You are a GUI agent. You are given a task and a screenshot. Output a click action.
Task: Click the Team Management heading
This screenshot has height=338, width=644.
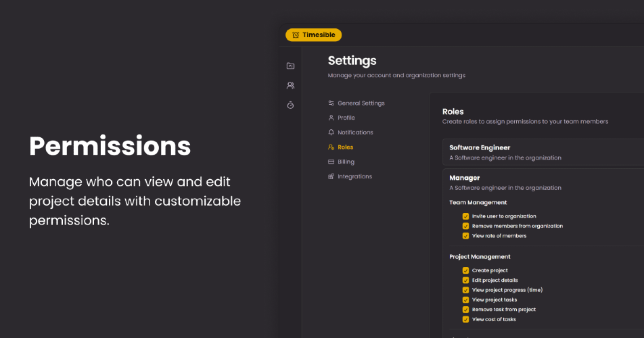pos(478,202)
